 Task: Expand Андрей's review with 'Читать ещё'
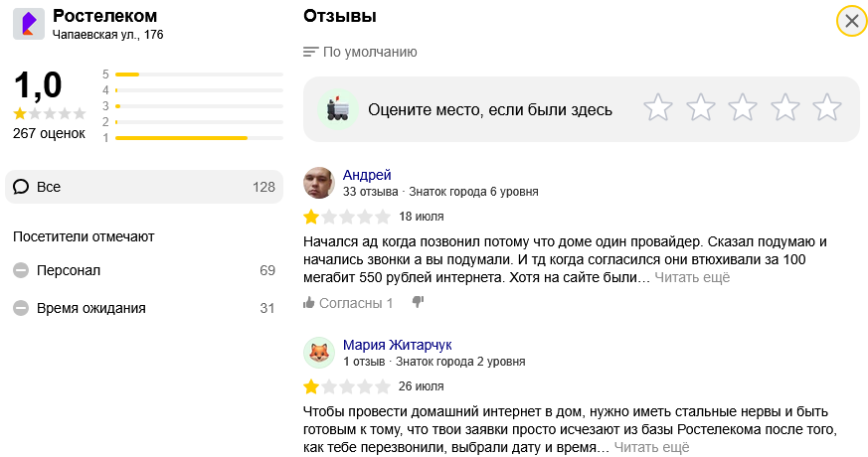pos(693,278)
